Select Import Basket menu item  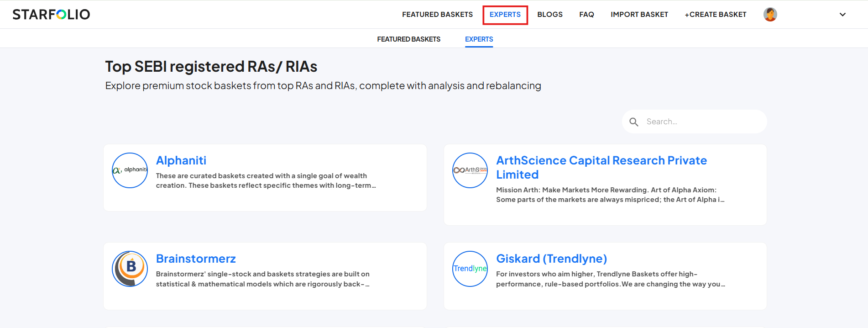tap(639, 15)
